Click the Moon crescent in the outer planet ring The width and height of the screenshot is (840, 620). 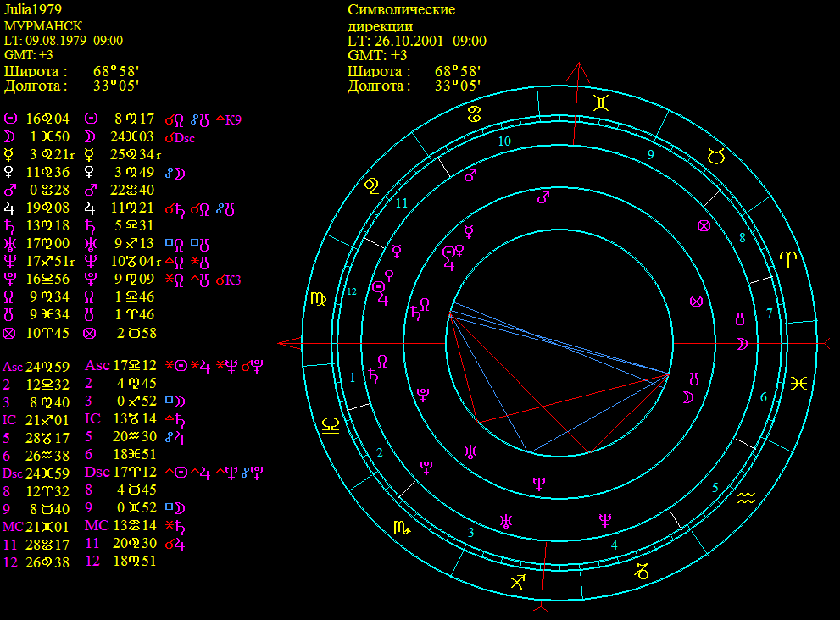point(743,344)
